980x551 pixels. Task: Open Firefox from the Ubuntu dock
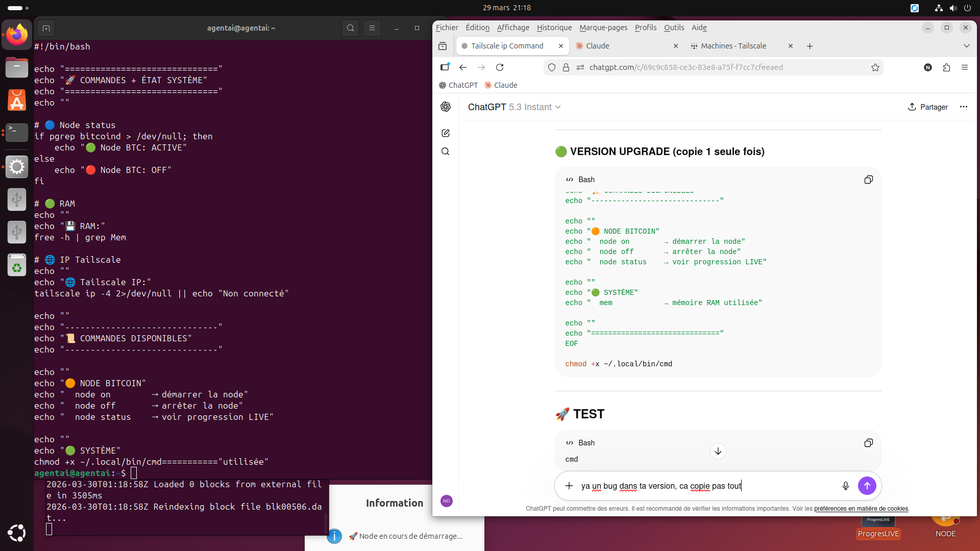click(17, 35)
